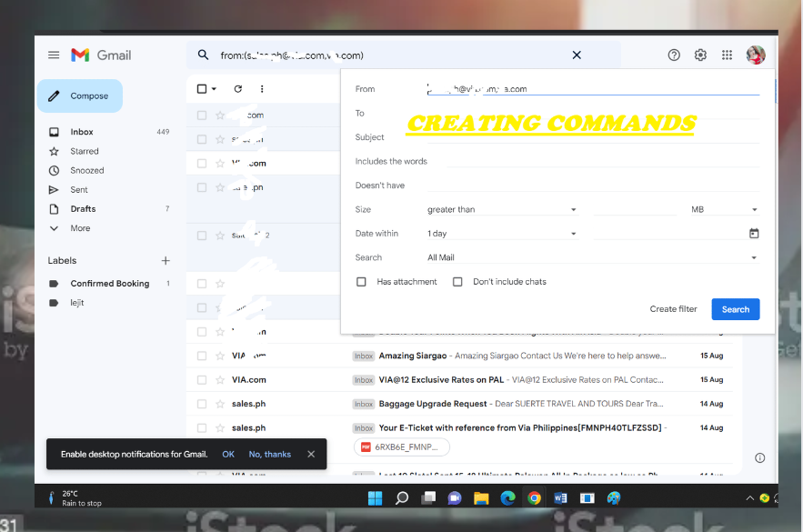803x532 pixels.
Task: Open the Google apps grid
Action: [727, 55]
